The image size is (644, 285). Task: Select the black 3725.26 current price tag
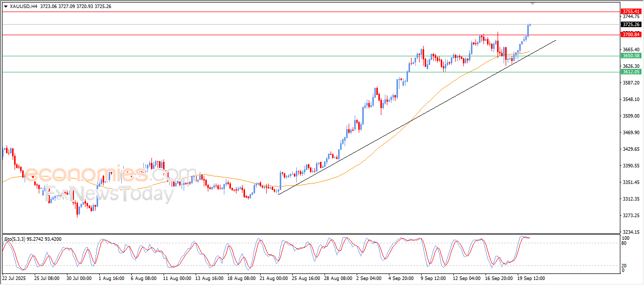[630, 24]
